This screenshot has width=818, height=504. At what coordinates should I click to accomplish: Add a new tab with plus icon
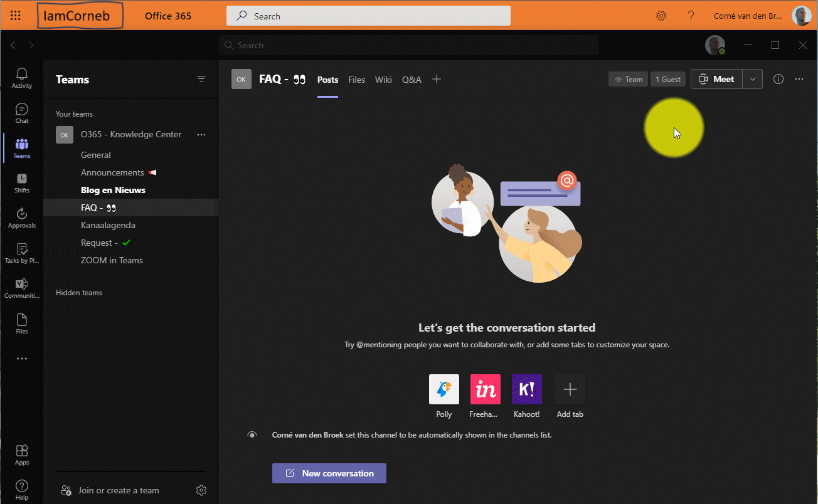click(437, 79)
